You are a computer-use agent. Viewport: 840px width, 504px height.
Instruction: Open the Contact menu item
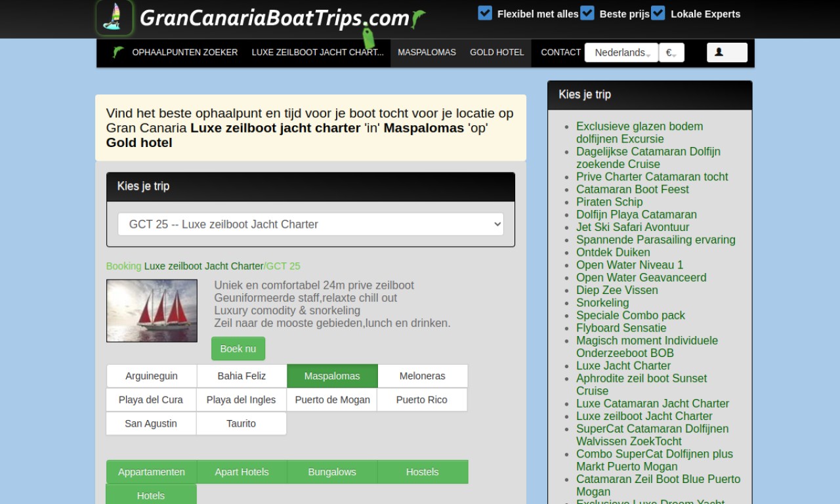[x=560, y=52]
